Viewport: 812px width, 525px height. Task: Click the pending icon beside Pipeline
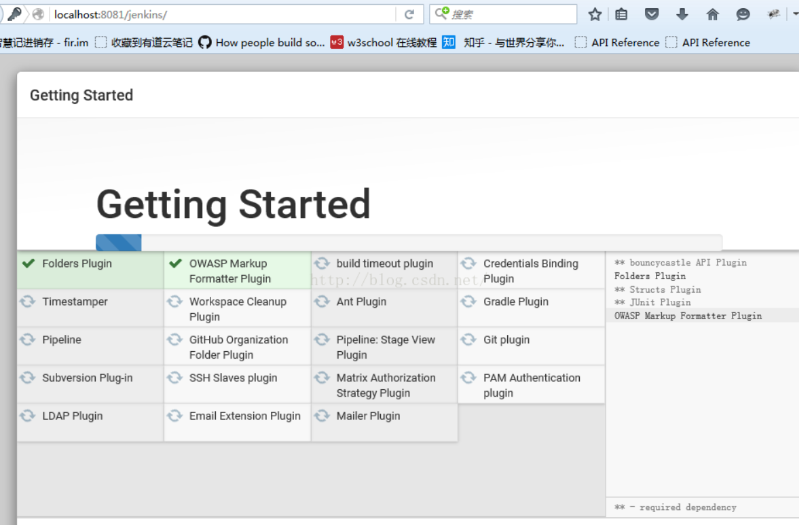pyautogui.click(x=27, y=340)
